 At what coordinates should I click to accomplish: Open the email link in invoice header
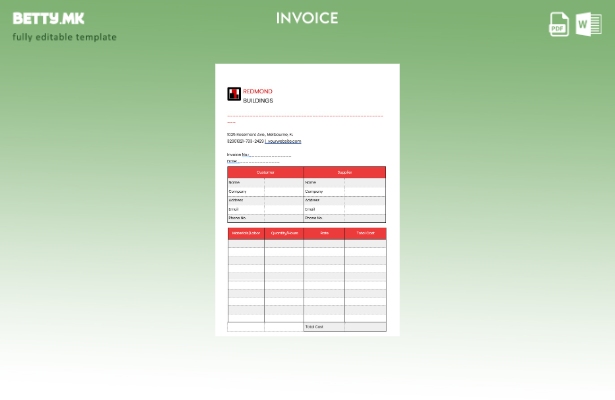284,141
